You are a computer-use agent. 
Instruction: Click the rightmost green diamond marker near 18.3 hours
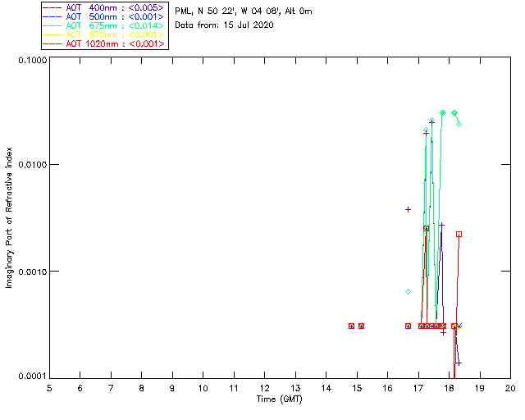(x=459, y=124)
